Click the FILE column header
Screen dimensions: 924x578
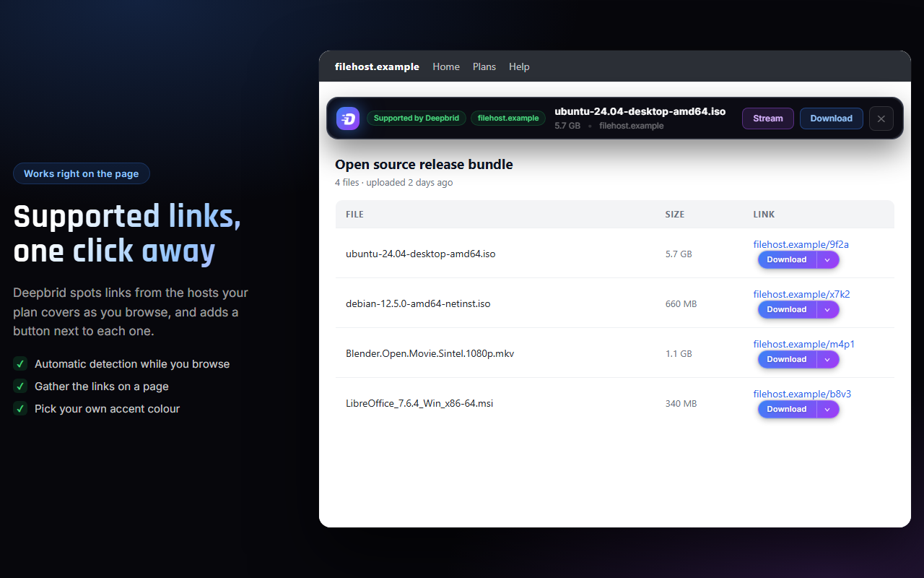pos(354,215)
